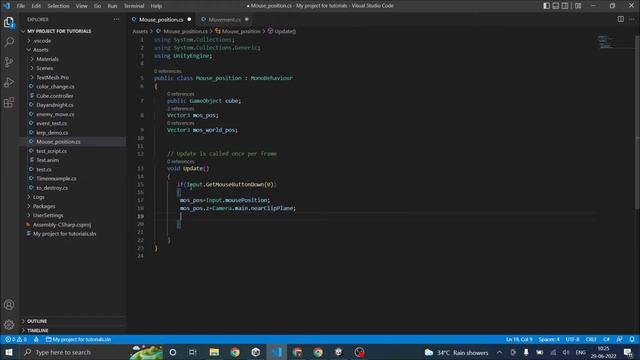Open the Help menu
Screen dimensions: 640x360
pos(156,6)
